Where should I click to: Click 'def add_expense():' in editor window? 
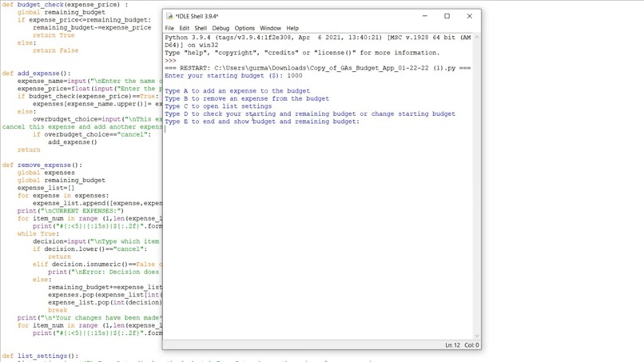pos(36,74)
